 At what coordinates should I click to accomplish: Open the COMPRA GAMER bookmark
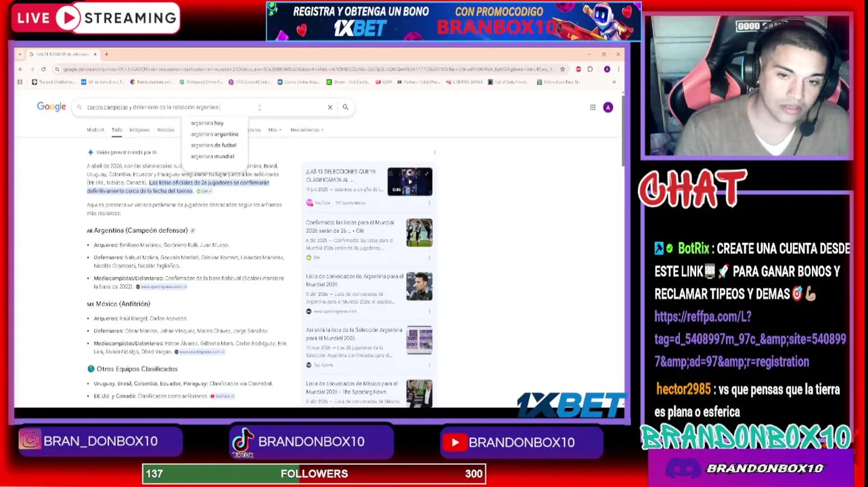[x=463, y=82]
